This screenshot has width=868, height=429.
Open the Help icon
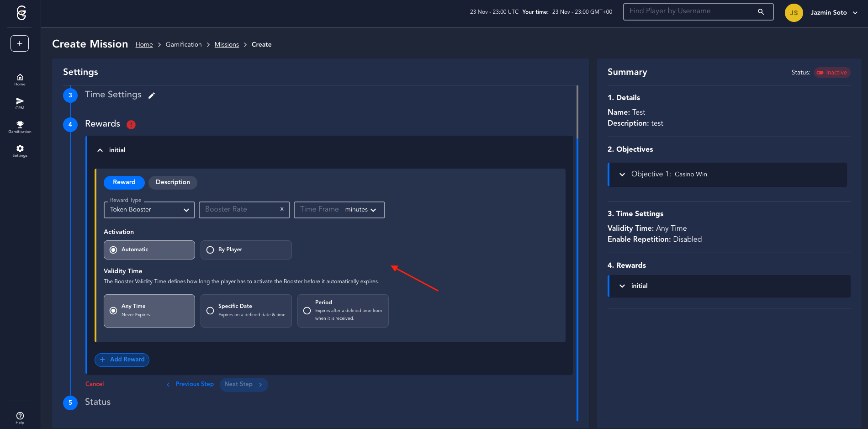click(x=20, y=418)
